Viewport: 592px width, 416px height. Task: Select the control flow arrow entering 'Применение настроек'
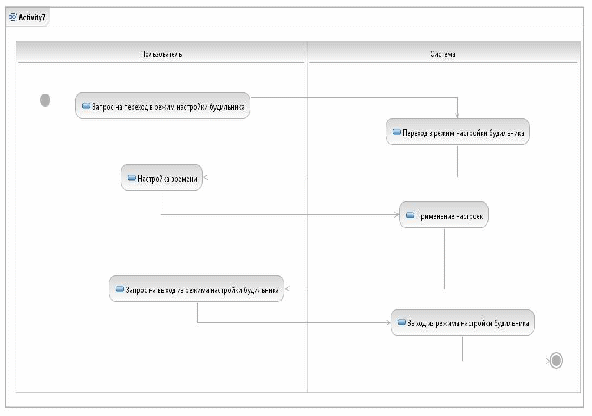click(279, 214)
